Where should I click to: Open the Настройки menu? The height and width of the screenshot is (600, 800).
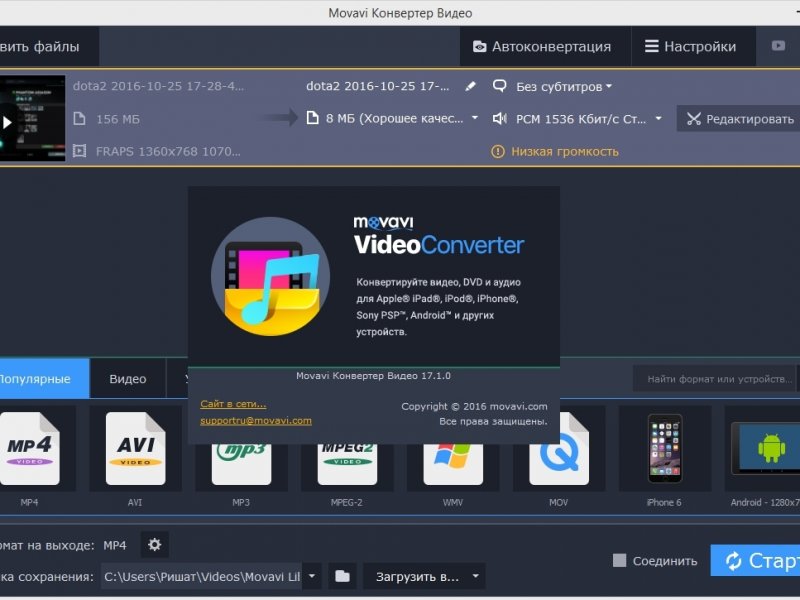(693, 46)
